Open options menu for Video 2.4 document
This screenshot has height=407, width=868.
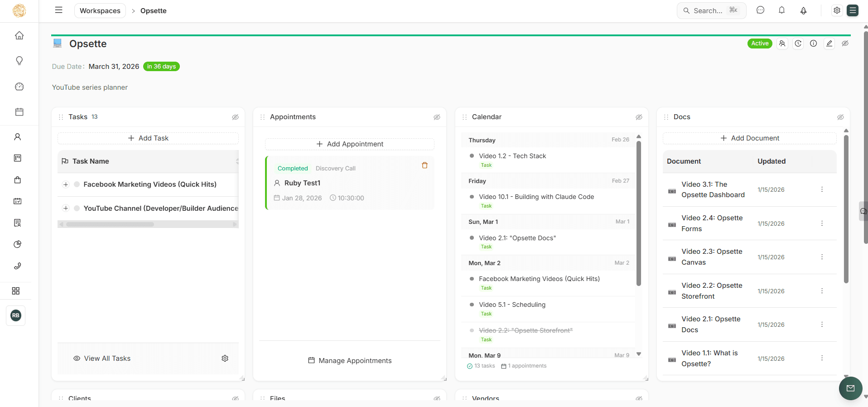pos(822,223)
